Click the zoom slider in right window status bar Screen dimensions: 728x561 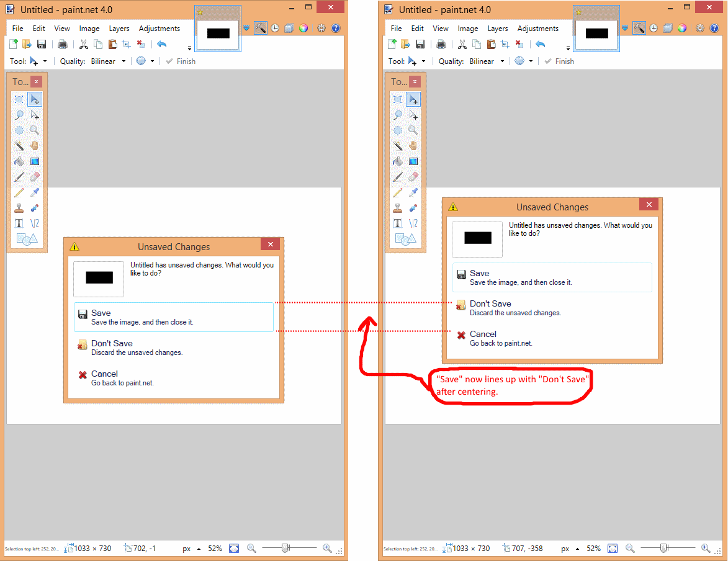click(x=663, y=548)
